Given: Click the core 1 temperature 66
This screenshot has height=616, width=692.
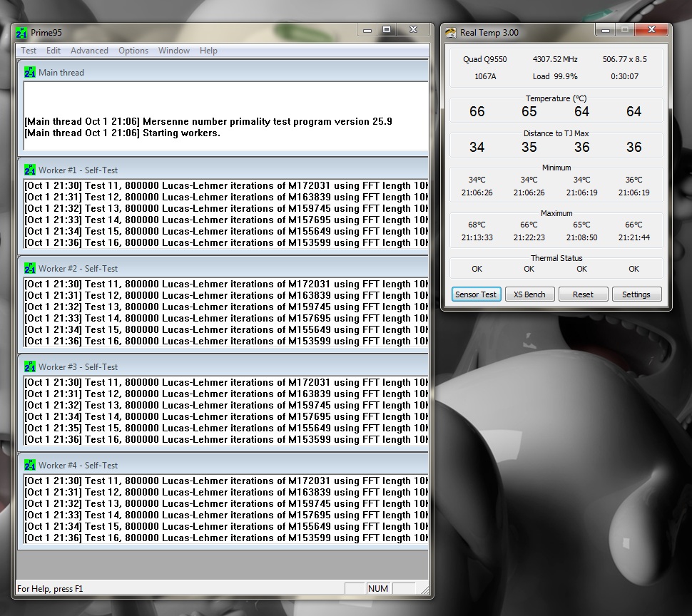Looking at the screenshot, I should [477, 111].
